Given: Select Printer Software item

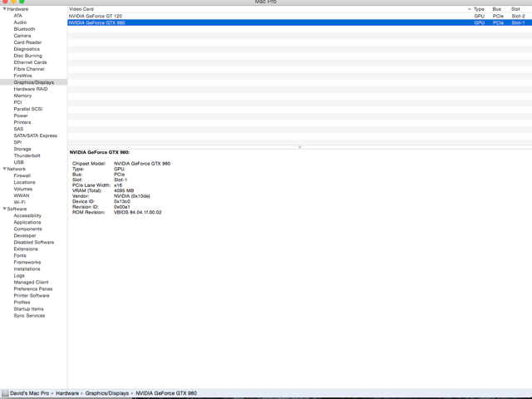Looking at the screenshot, I should pyautogui.click(x=32, y=296).
